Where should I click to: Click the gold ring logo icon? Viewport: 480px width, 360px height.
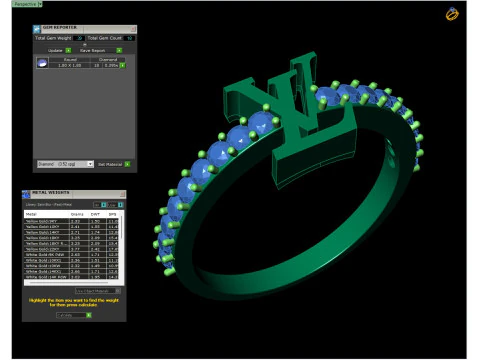(x=452, y=14)
